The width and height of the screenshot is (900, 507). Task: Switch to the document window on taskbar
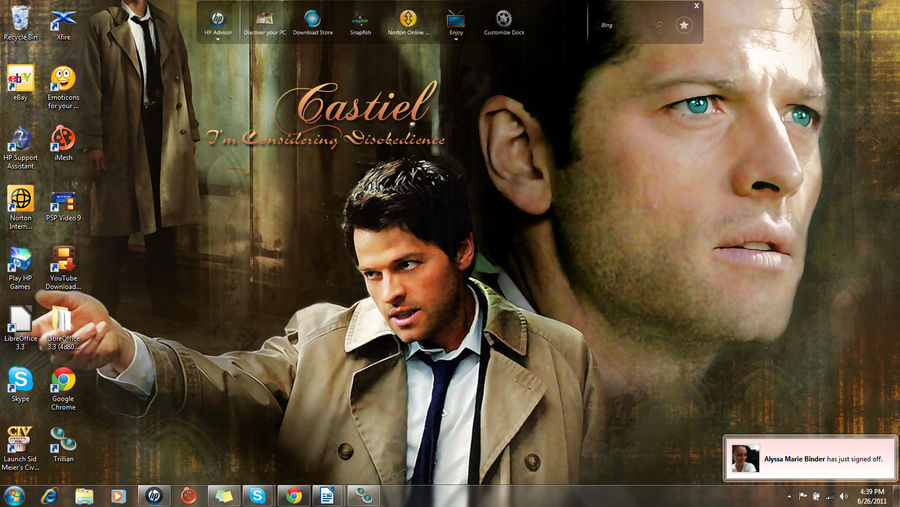tap(328, 496)
